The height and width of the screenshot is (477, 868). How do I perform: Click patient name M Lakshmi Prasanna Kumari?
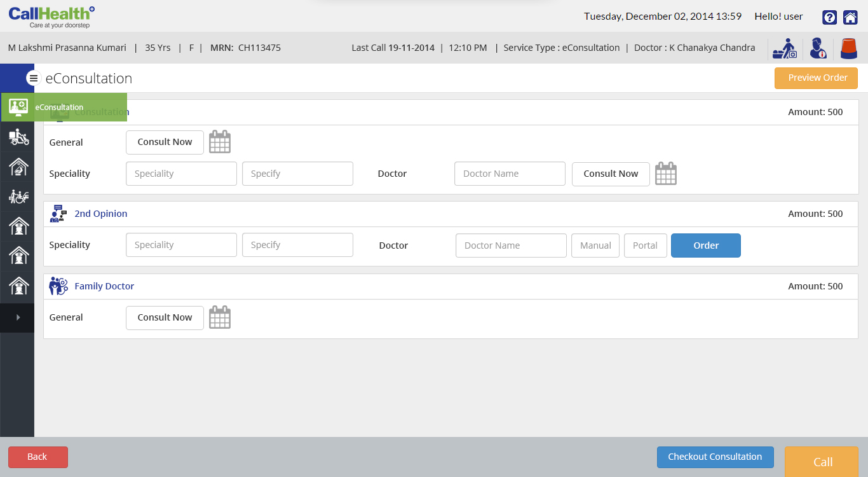pos(67,48)
